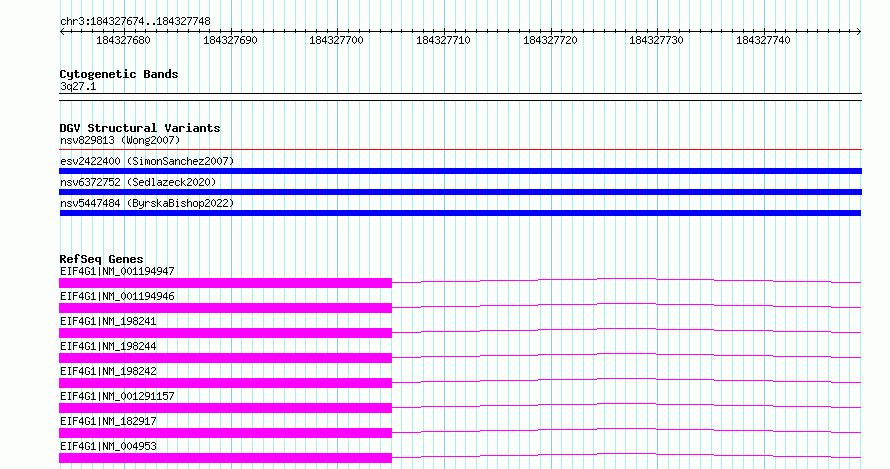The width and height of the screenshot is (890, 469).
Task: Click ruler coordinate 184327720
Action: pyautogui.click(x=550, y=40)
